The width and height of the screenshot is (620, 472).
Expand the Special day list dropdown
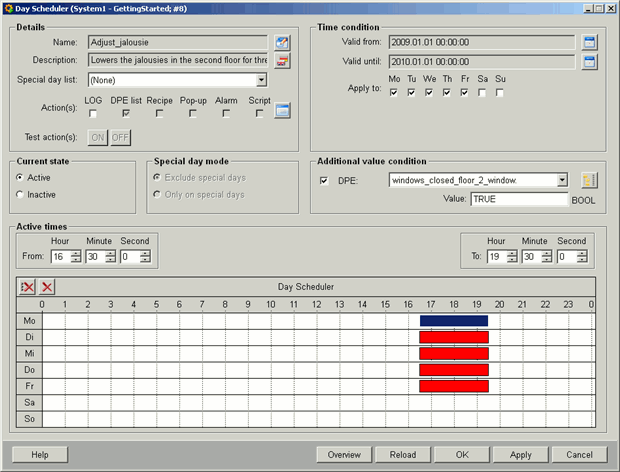pyautogui.click(x=261, y=80)
